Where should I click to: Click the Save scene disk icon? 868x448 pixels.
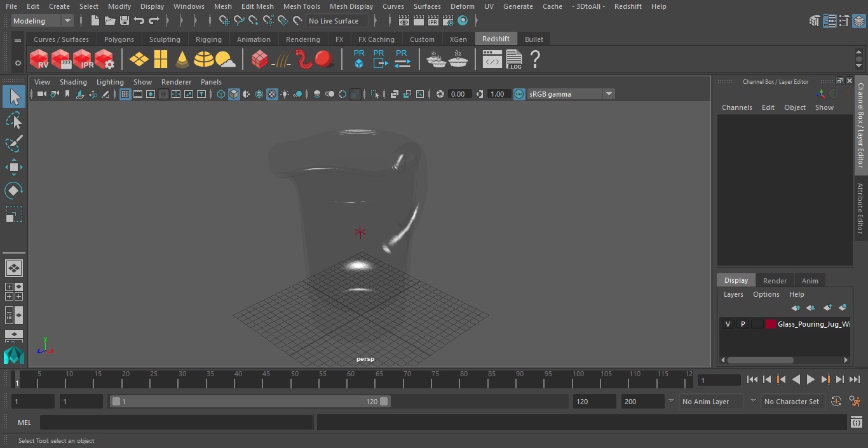click(125, 21)
